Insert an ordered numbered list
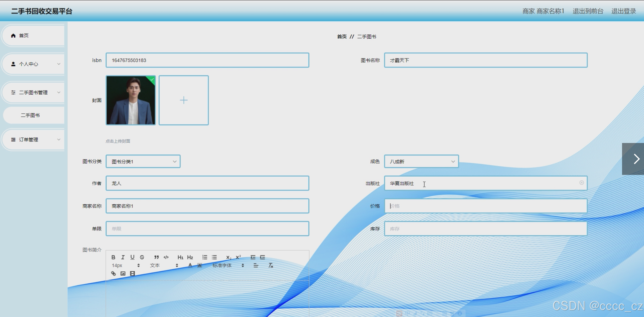 205,257
